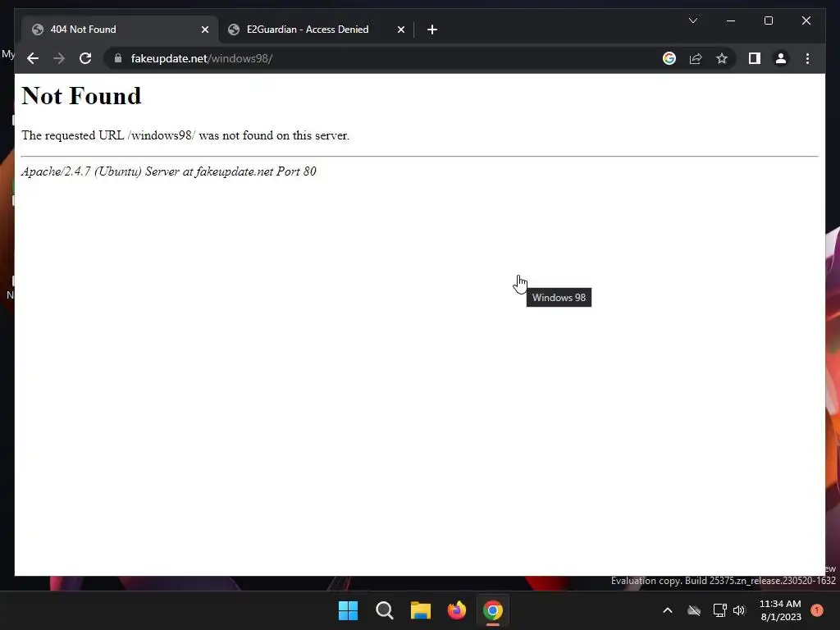The width and height of the screenshot is (840, 630).
Task: Click the Apache/2.4.7 (Ubuntu) server footer text
Action: click(169, 171)
